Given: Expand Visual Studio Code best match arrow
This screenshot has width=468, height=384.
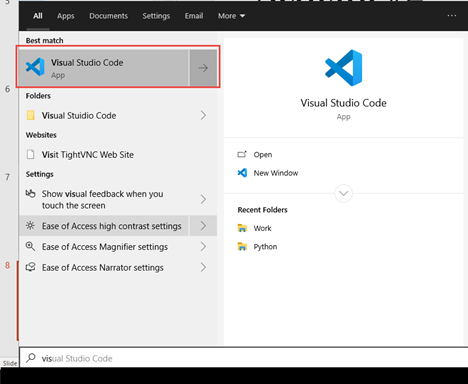Looking at the screenshot, I should 203,68.
